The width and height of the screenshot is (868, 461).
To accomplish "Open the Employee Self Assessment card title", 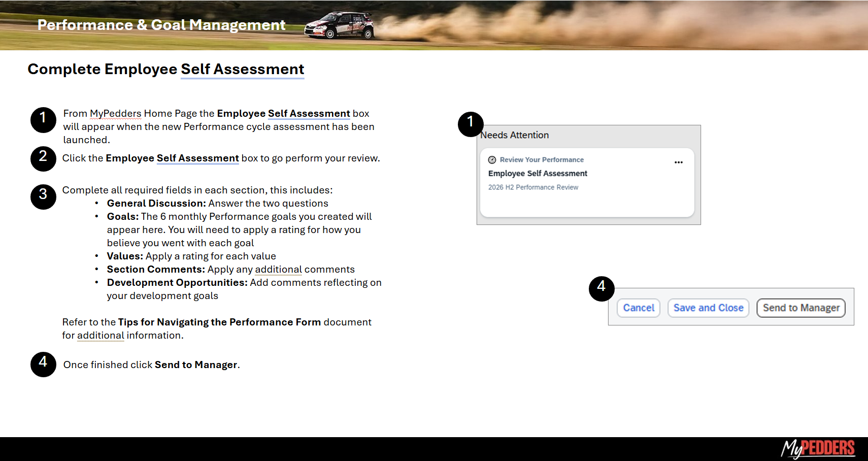I will tap(538, 174).
